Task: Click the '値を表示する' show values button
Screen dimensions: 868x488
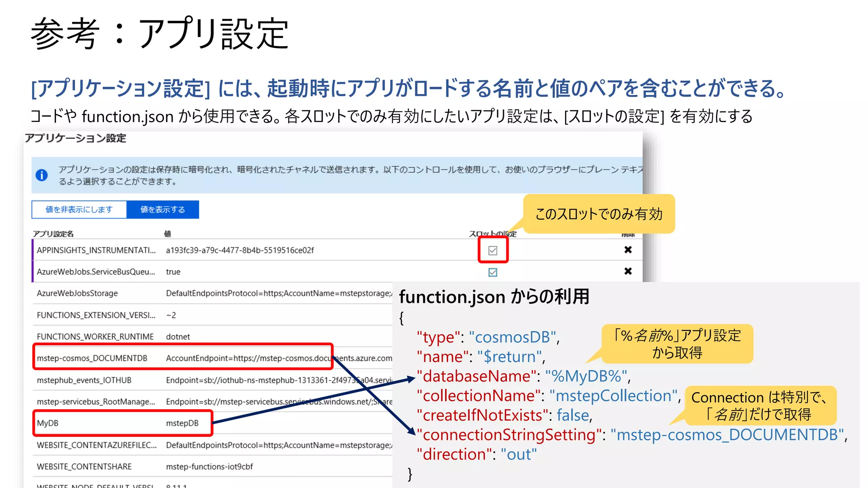Action: pyautogui.click(x=163, y=210)
